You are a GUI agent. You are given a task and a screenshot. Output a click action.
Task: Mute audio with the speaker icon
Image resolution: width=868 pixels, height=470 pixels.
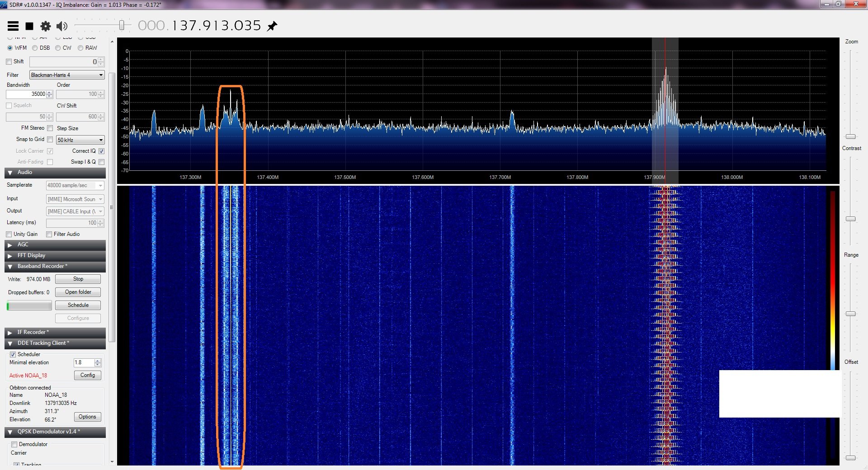pos(62,26)
